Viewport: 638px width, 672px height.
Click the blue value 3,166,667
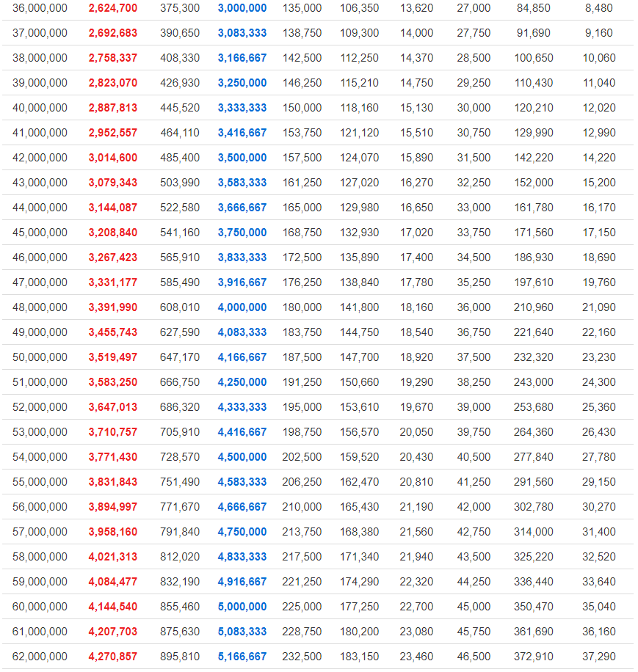coord(242,58)
